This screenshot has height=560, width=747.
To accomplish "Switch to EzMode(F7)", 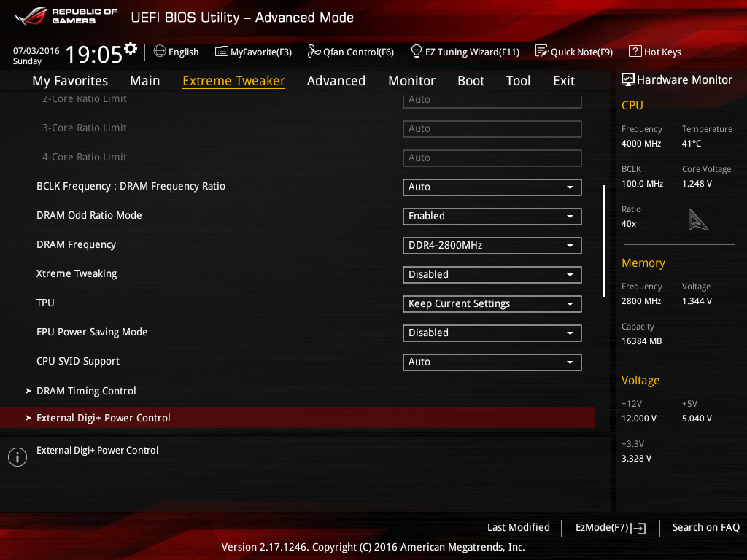I will point(611,528).
